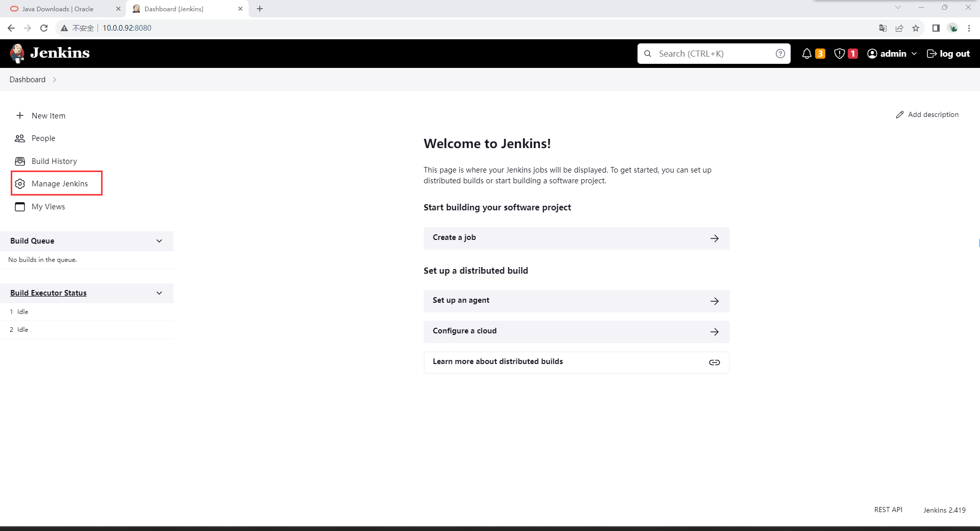Click the Build Executor Status link
The image size is (980, 531).
(48, 293)
